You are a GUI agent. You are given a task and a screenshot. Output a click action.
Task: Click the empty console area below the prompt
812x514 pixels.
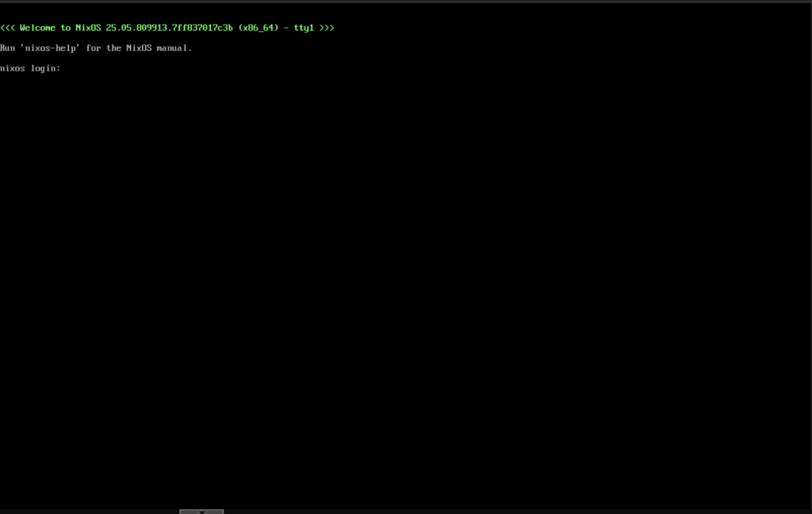point(396,278)
